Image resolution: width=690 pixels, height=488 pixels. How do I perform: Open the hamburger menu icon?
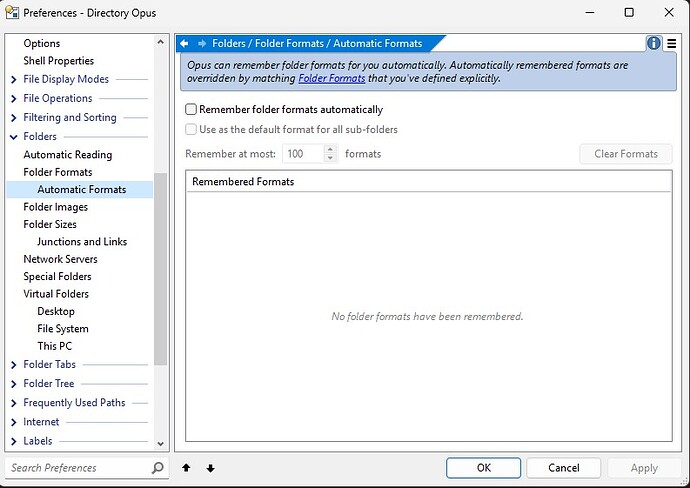point(672,44)
